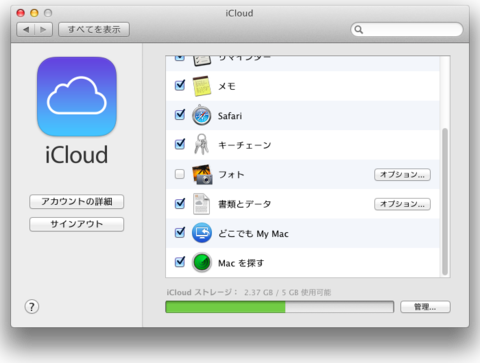Uncheck the メモ checkbox
480x363 pixels.
pos(180,85)
